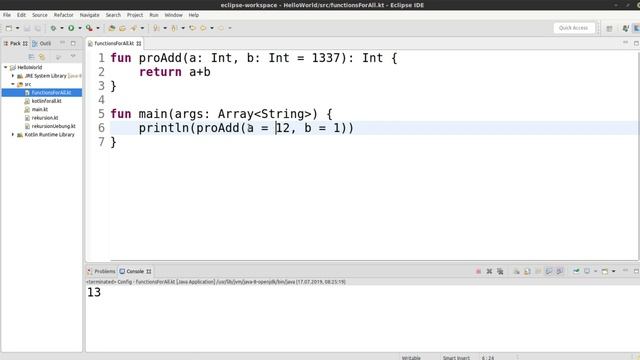Click the Save All toolbar icon

point(38,28)
